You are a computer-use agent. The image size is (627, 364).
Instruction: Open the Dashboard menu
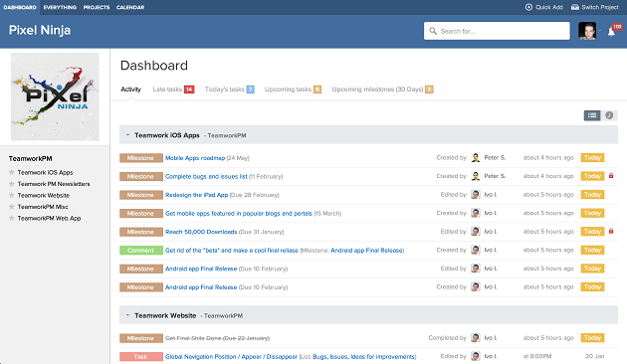pos(20,7)
